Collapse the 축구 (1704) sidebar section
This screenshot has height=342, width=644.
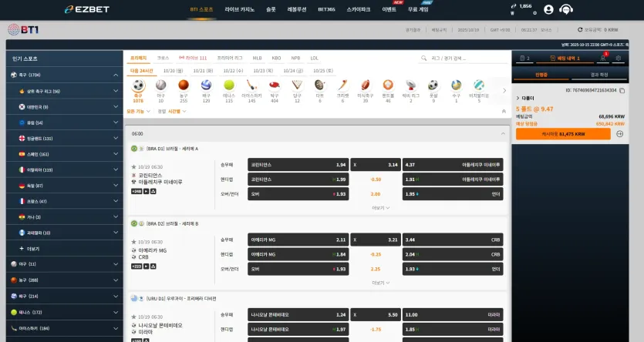pos(116,75)
